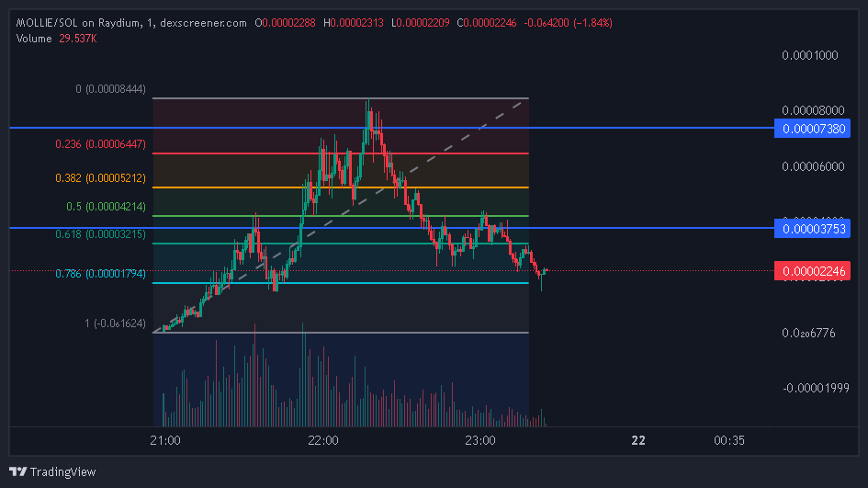Click the 00:35 time axis label
Viewport: 868px width, 488px height.
(729, 440)
